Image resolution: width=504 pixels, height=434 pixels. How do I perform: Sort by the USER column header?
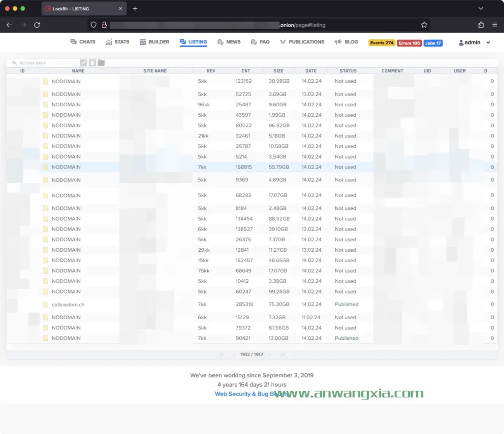tap(460, 71)
